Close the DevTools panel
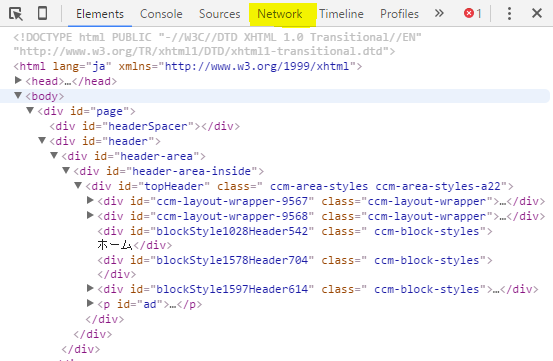 [537, 13]
